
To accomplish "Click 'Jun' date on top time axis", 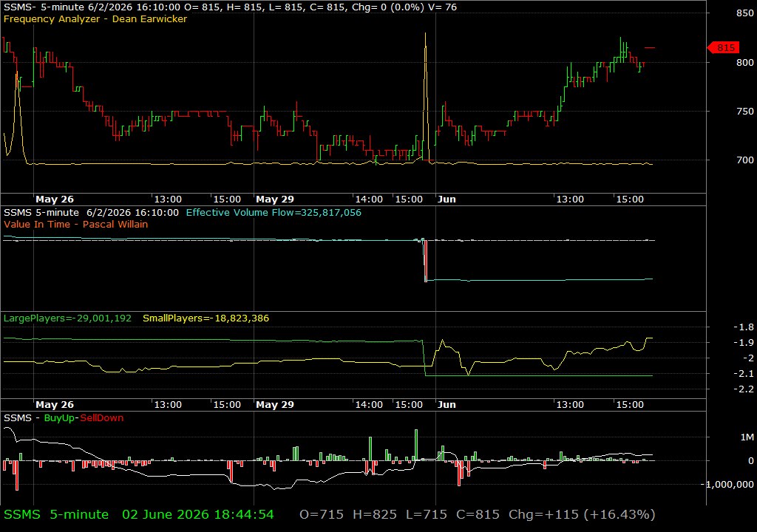I will coord(447,199).
